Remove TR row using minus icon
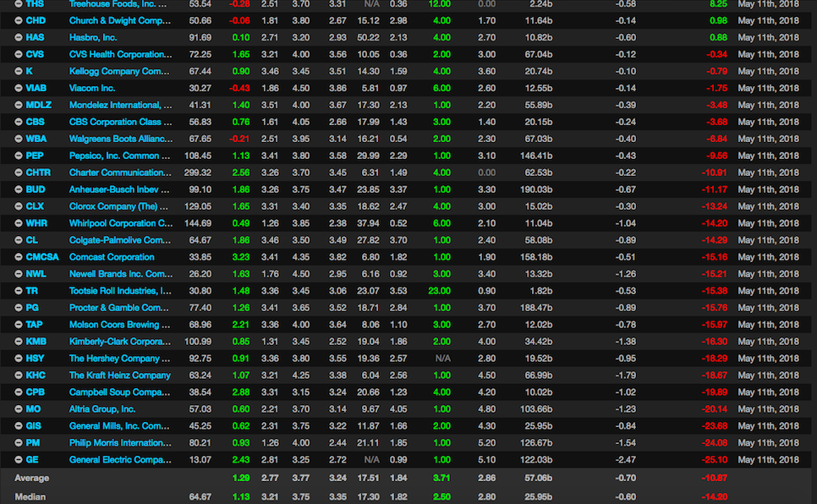817x504 pixels. [x=19, y=291]
